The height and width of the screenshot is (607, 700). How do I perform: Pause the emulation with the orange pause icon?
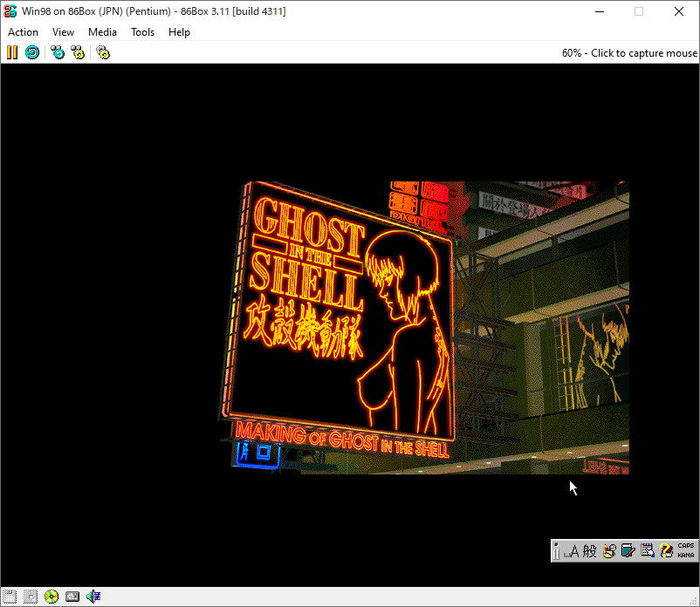pyautogui.click(x=12, y=52)
